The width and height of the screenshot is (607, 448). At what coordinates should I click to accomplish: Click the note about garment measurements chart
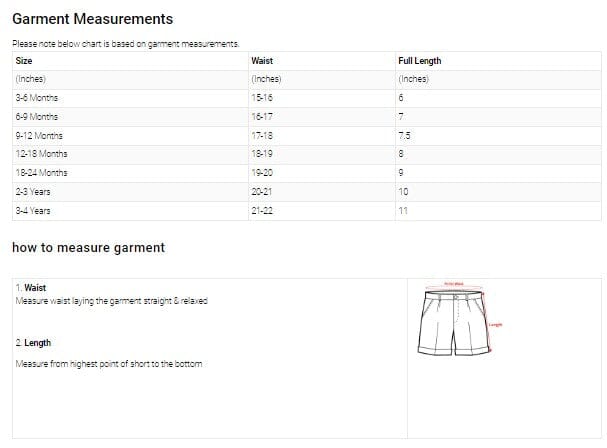pos(125,44)
